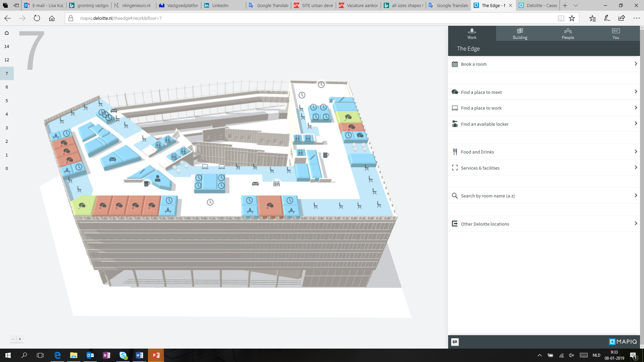This screenshot has width=644, height=362.
Task: Click the green available meeting room on map
Action: 82,206
